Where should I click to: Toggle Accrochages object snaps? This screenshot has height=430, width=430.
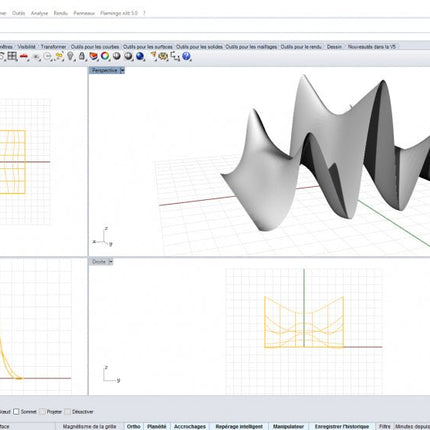coord(190,426)
